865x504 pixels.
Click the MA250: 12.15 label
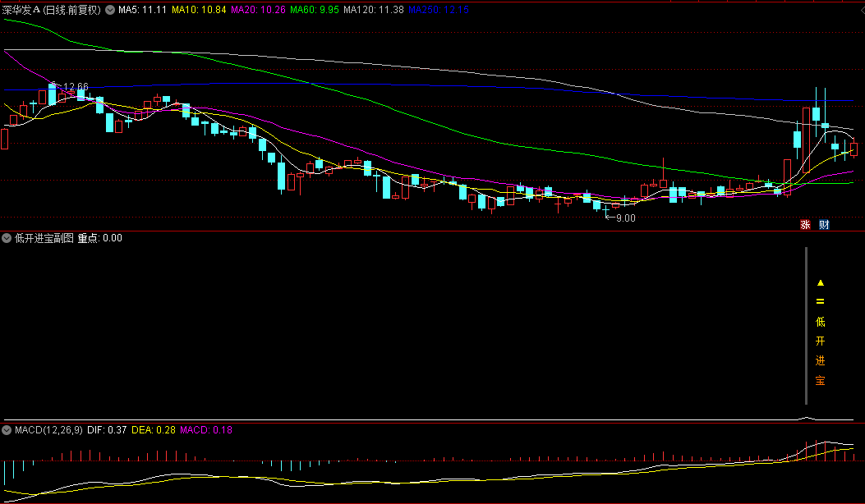pyautogui.click(x=439, y=10)
